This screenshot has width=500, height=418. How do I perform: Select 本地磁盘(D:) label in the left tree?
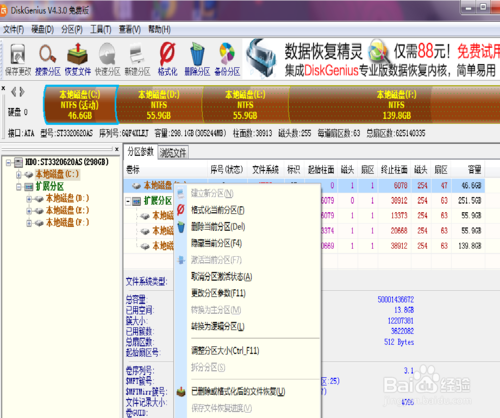[x=67, y=198]
